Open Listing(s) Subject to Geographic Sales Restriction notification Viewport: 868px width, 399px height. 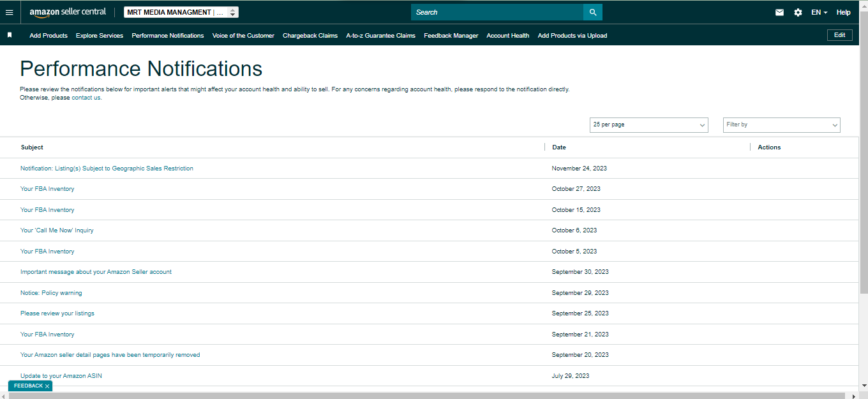[107, 169]
